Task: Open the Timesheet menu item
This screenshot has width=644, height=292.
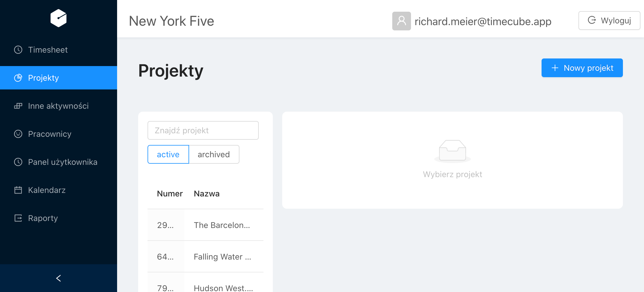Action: (59, 50)
